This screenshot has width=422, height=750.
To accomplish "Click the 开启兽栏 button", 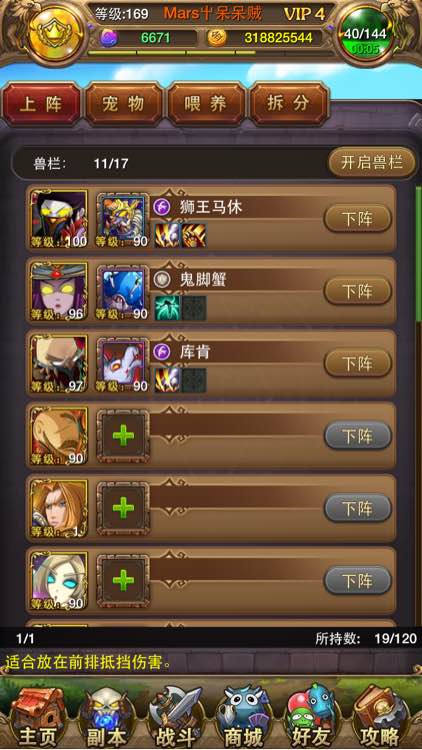I will (x=372, y=163).
